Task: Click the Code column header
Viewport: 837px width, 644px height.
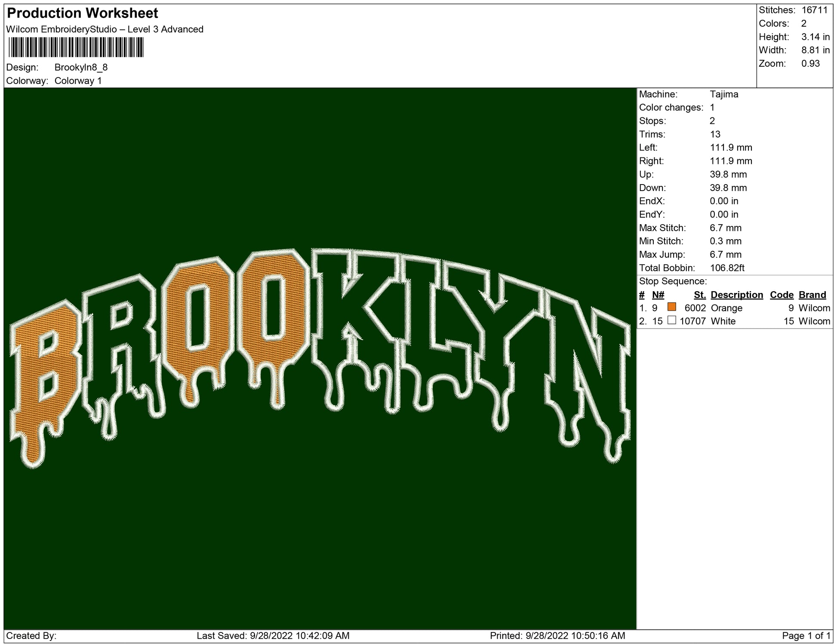Action: (781, 295)
